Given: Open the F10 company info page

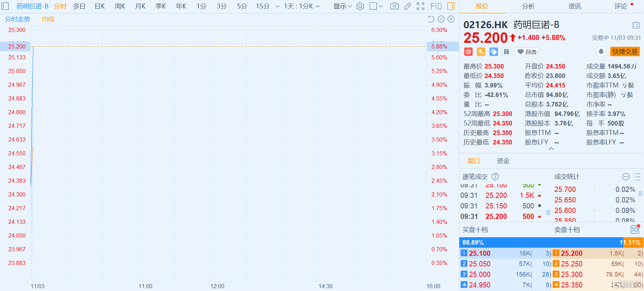Looking at the screenshot, I should click(436, 6).
